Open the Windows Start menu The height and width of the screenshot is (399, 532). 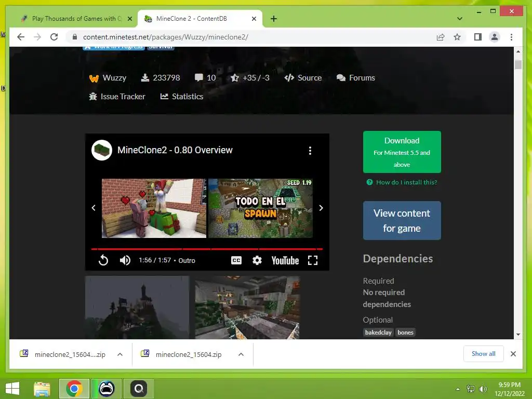coord(12,389)
